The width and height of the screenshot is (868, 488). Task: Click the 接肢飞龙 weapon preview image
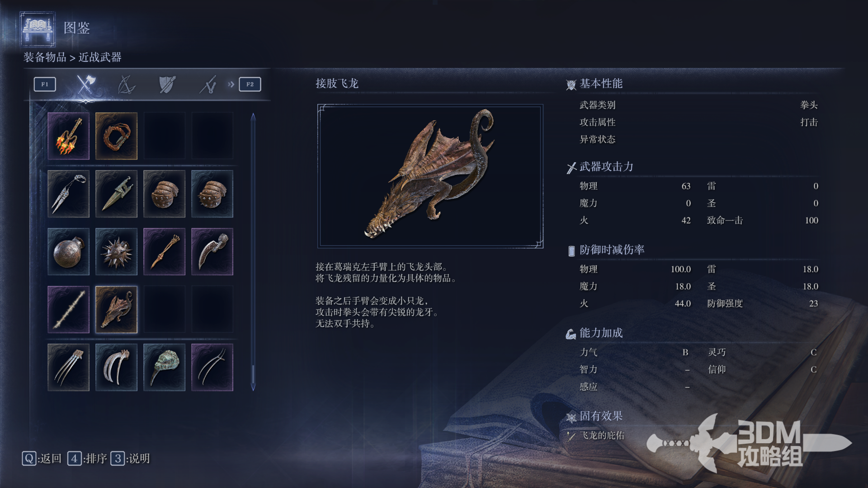(430, 176)
